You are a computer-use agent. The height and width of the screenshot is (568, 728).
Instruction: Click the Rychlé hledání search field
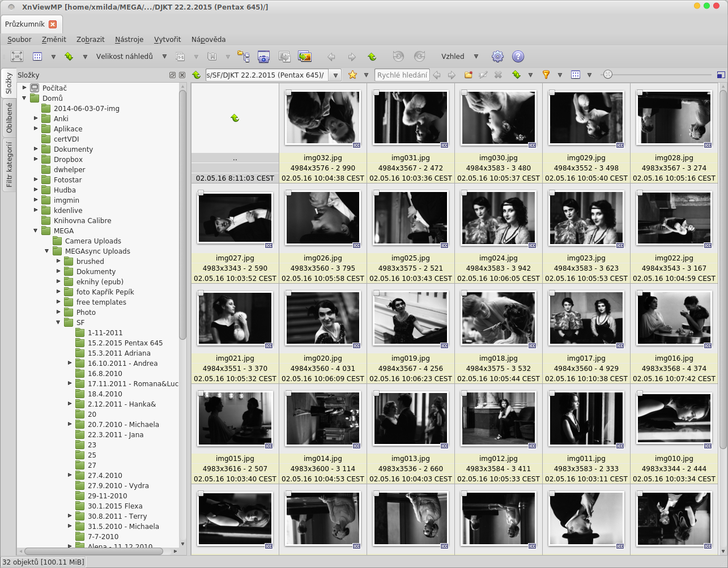tap(402, 75)
